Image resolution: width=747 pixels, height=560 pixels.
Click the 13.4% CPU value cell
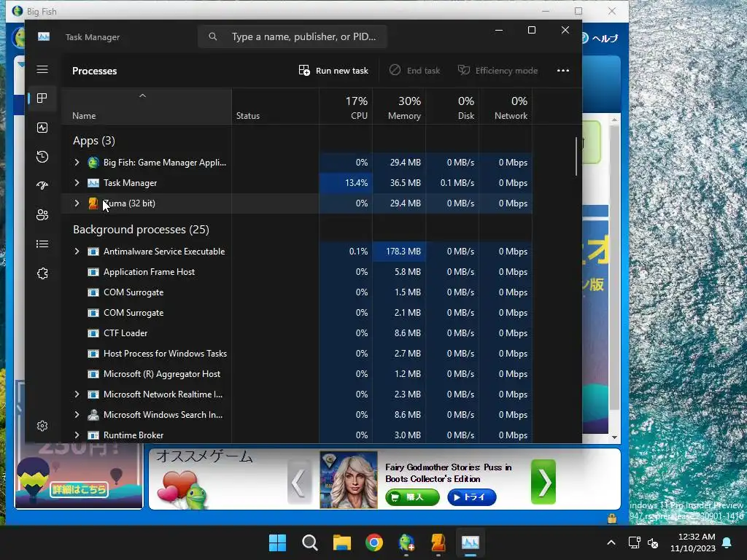(346, 183)
